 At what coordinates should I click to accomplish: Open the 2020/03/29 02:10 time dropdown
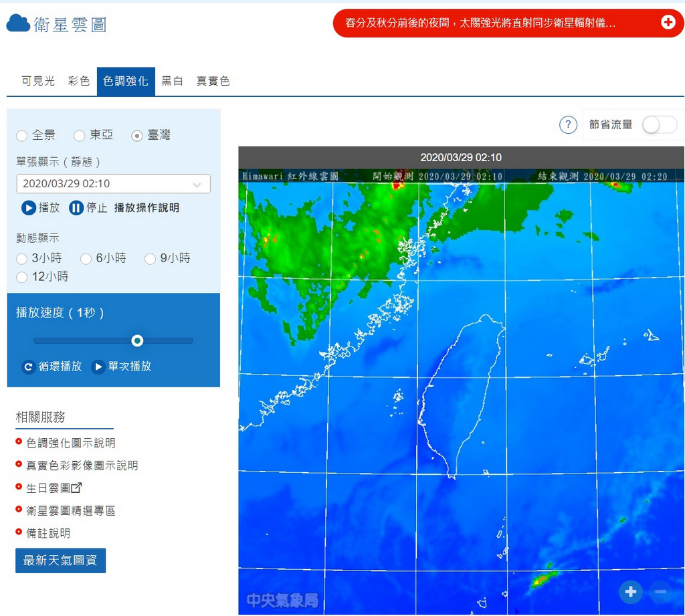coord(113,183)
